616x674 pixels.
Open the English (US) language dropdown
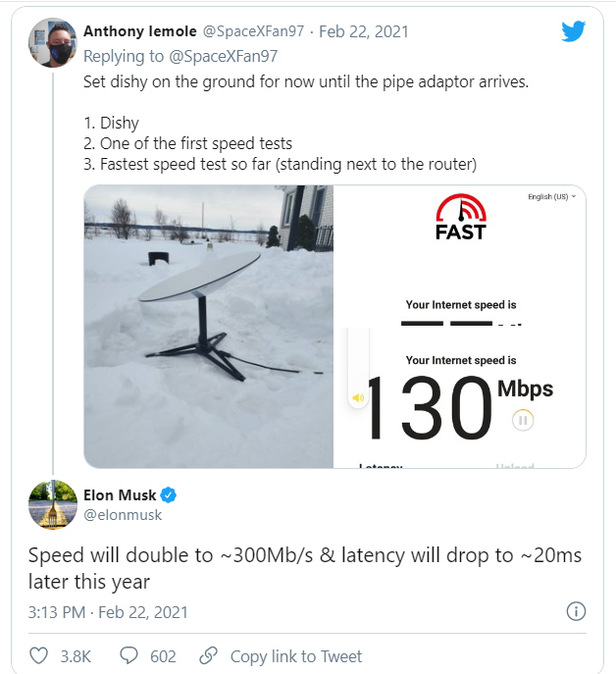click(x=551, y=197)
